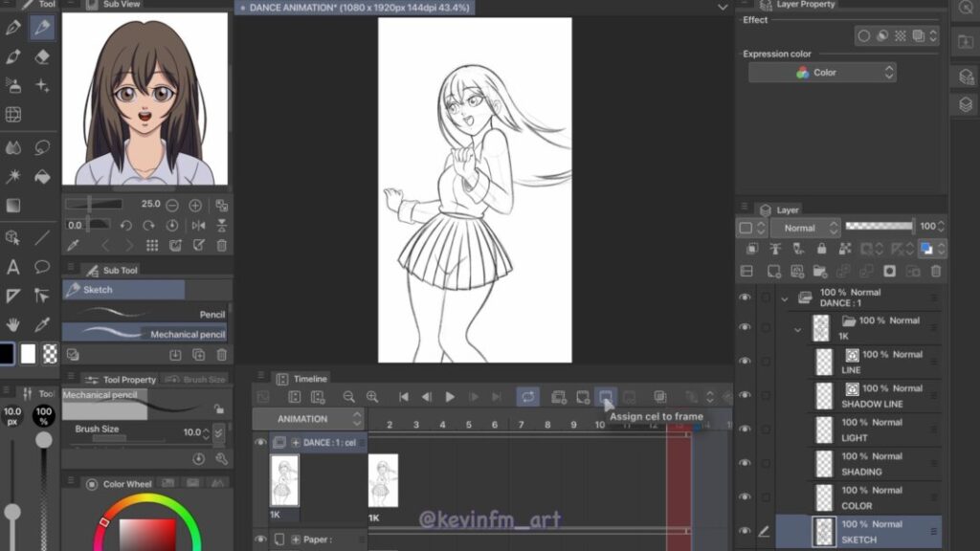Collapse the 1K layer folder
This screenshot has height=551, width=980.
(x=797, y=329)
